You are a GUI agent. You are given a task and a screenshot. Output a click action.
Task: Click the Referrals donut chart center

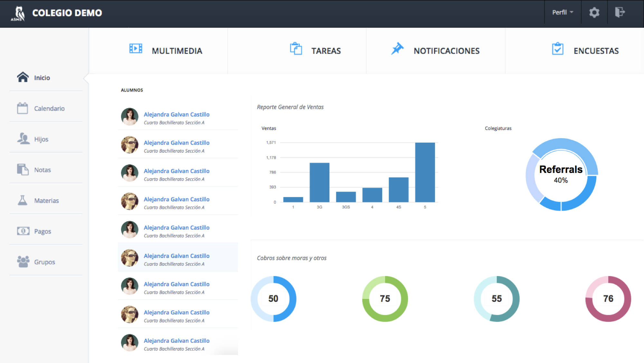tap(561, 174)
